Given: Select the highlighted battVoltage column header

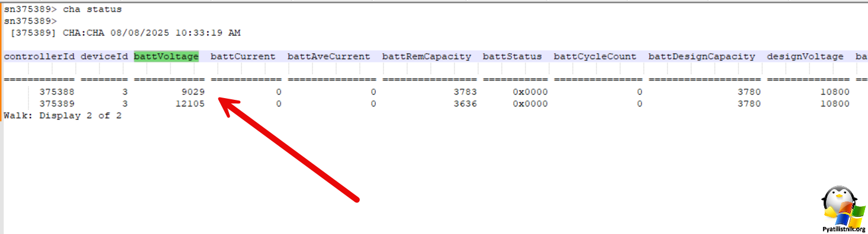Looking at the screenshot, I should (166, 57).
